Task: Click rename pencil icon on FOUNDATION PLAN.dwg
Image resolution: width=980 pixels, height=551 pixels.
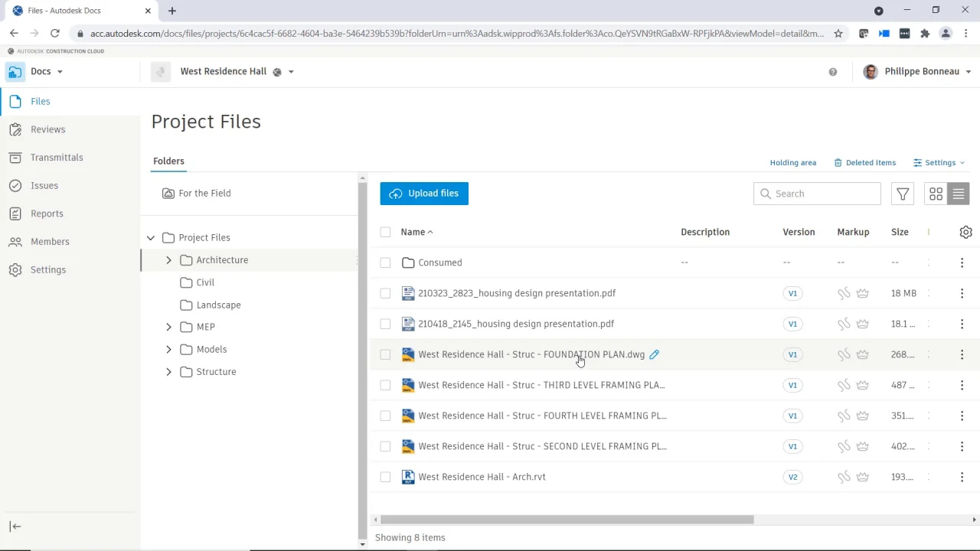Action: pyautogui.click(x=654, y=354)
